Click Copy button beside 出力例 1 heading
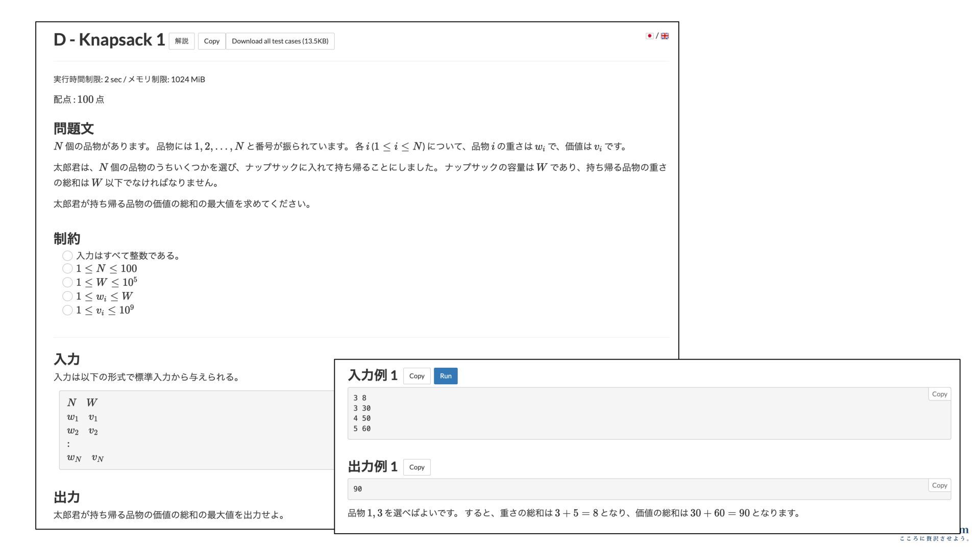This screenshot has width=980, height=551. click(416, 467)
